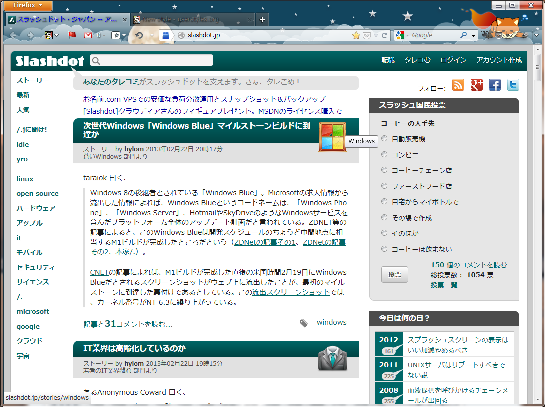Open the dropdown arrow left of the undo arrow
The height and width of the screenshot is (407, 545).
(124, 35)
